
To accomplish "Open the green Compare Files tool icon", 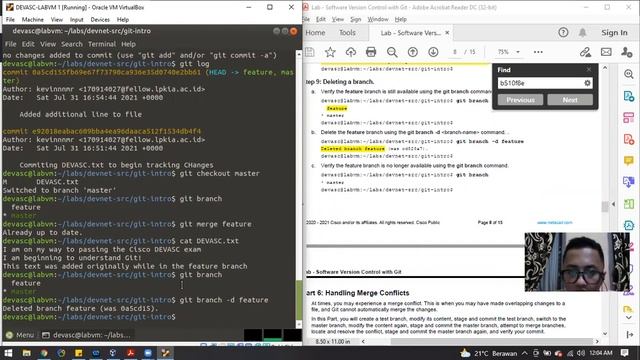I will 629,204.
